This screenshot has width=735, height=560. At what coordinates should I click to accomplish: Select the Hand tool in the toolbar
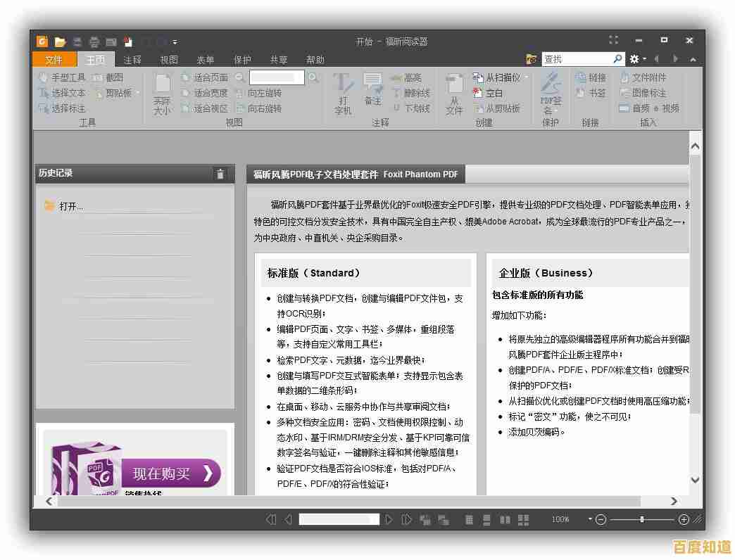[x=60, y=77]
